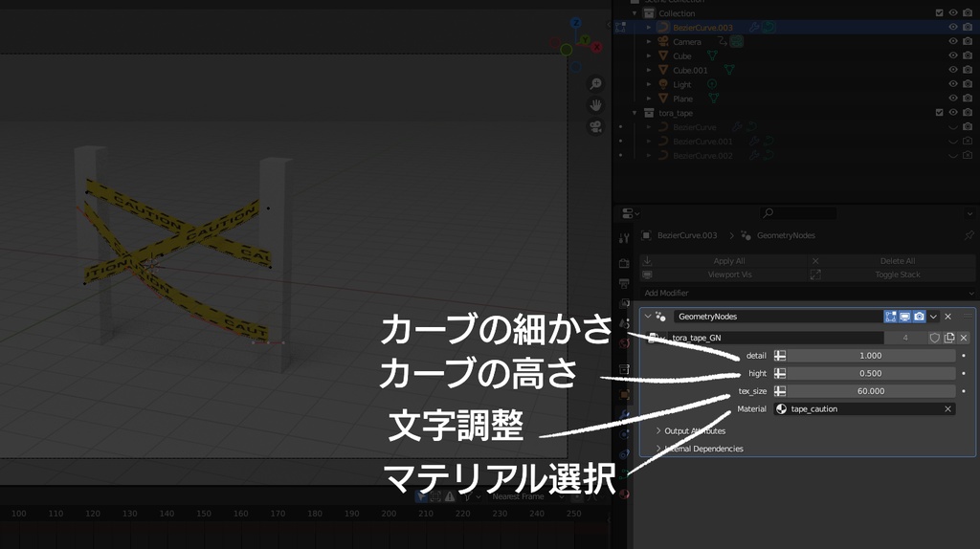Toggle fake user shield for tora_tape_GN
The image size is (980, 549).
(934, 338)
